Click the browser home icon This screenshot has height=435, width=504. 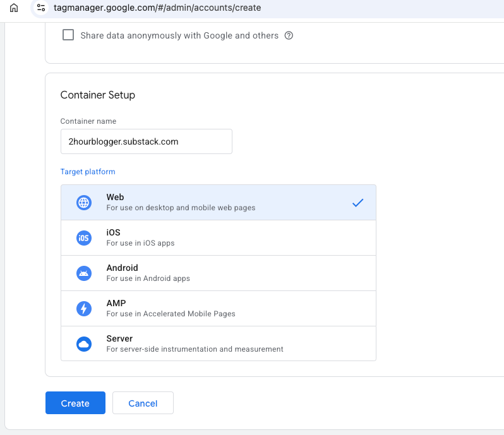14,8
